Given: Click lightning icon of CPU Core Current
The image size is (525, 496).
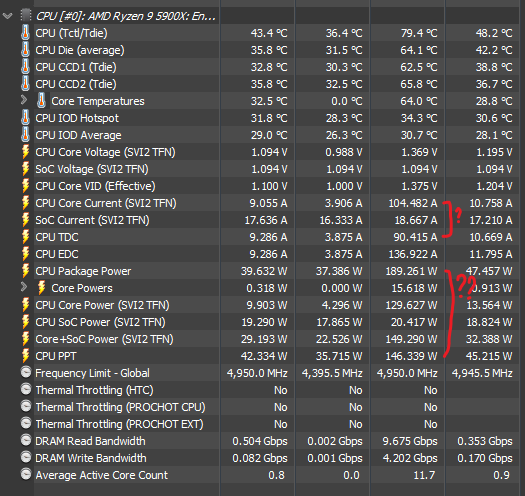Looking at the screenshot, I should click(x=25, y=203).
